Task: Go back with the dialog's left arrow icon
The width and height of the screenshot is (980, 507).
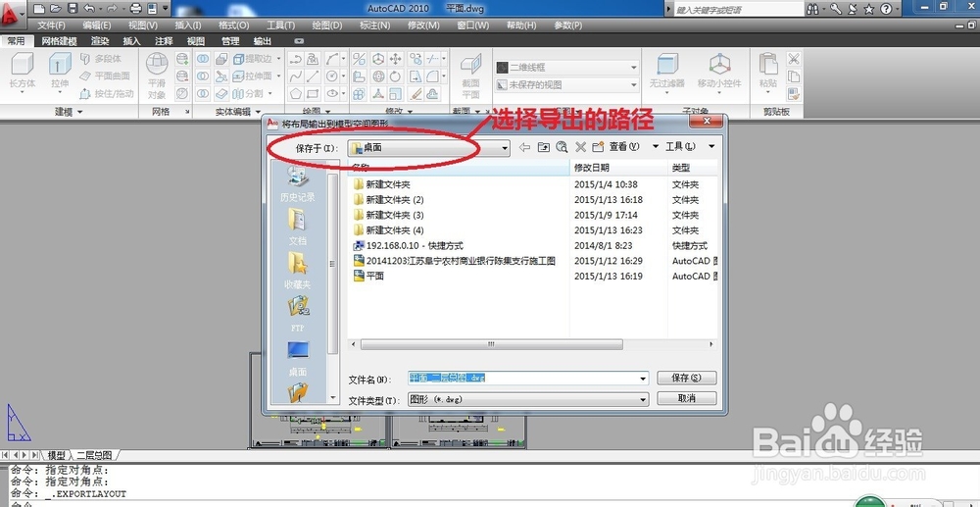Action: point(524,147)
